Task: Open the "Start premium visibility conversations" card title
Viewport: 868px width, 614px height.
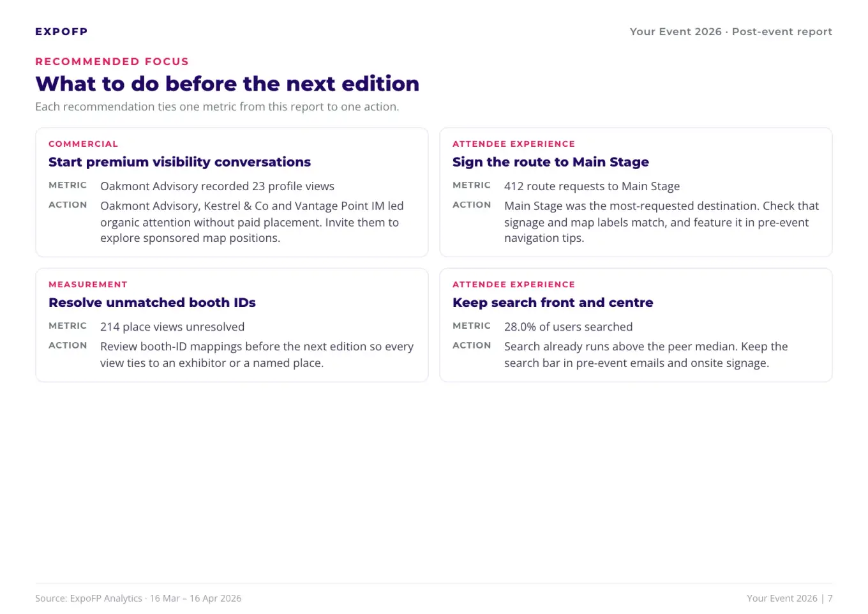Action: tap(179, 162)
